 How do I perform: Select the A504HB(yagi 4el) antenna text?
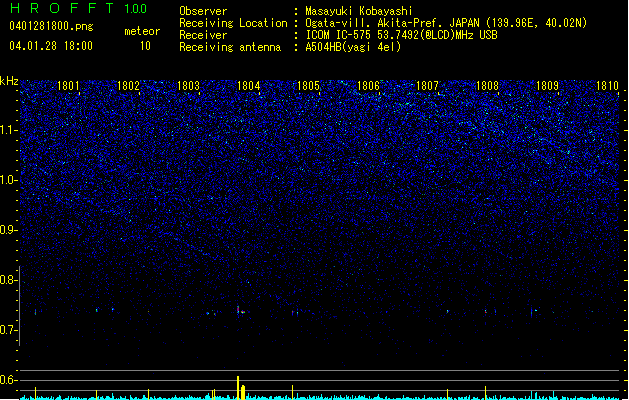click(353, 47)
